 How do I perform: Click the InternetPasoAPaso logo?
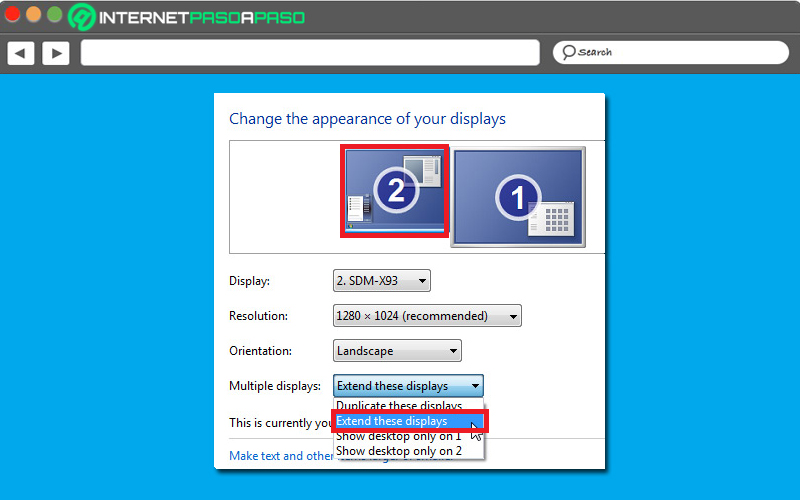[x=187, y=17]
